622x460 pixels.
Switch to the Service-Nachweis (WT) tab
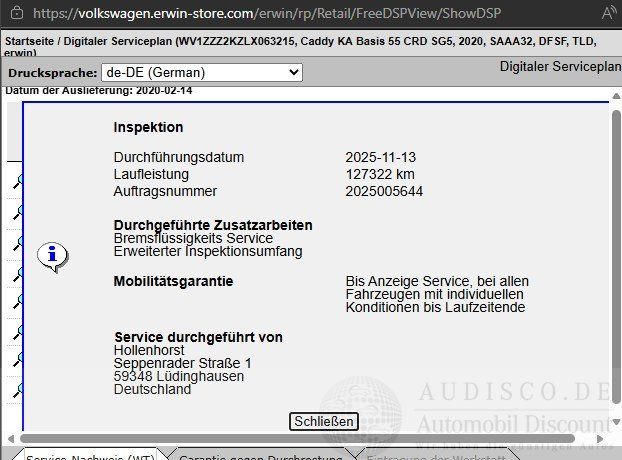click(88, 457)
